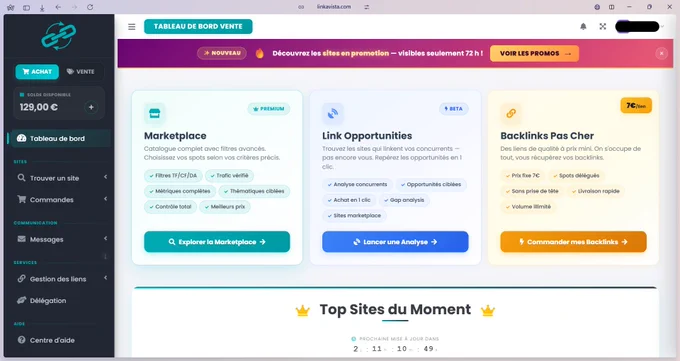
Task: Click the browser back arrow
Action: [58, 7]
